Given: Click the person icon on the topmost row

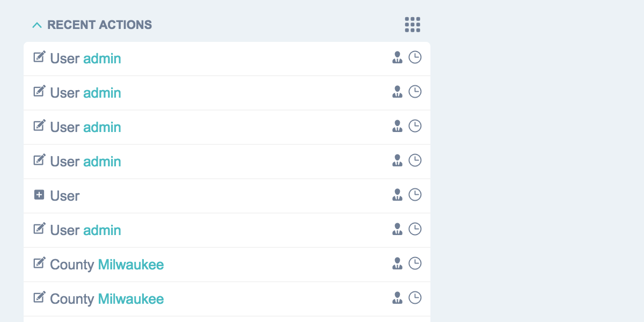Looking at the screenshot, I should pyautogui.click(x=397, y=57).
